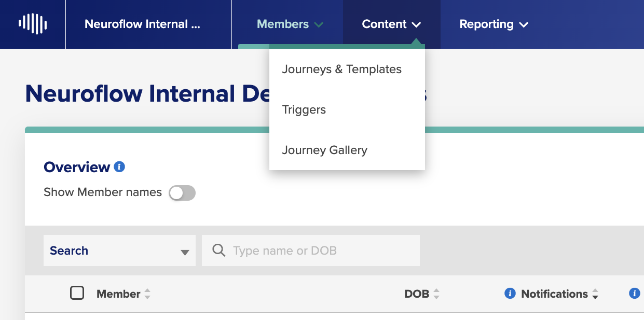Select Journeys & Templates menu item

coord(341,69)
